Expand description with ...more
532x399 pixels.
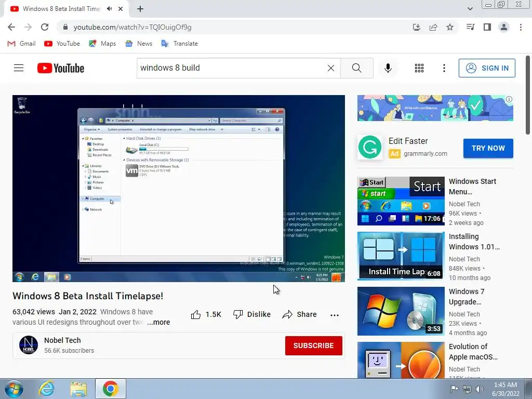click(x=158, y=322)
